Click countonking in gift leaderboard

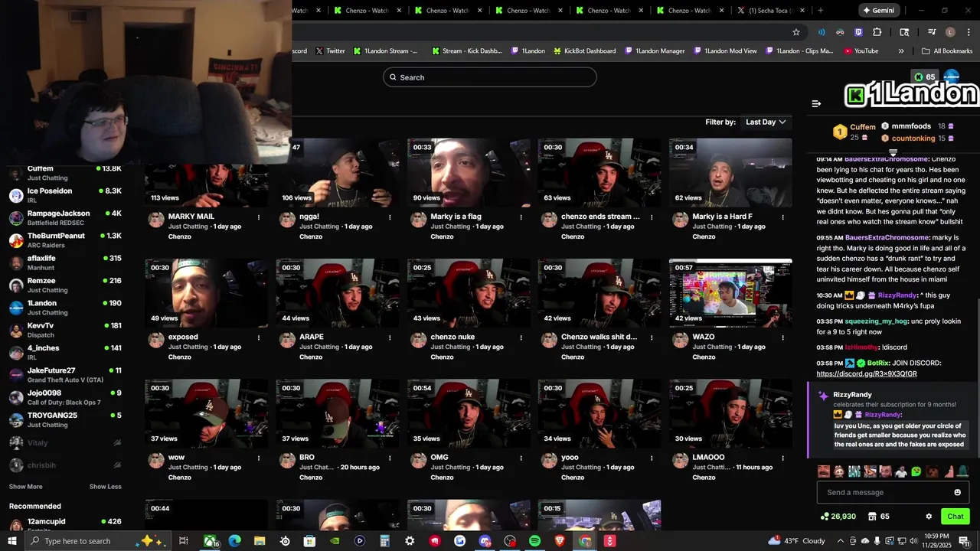[x=913, y=139]
